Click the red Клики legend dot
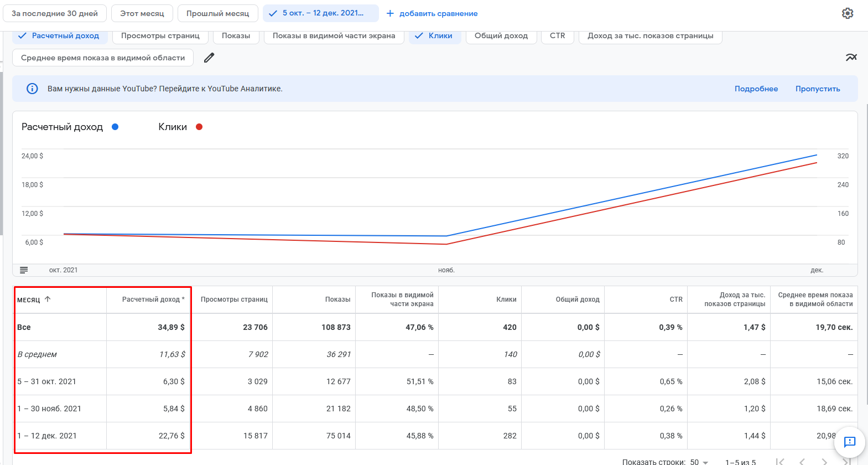This screenshot has height=465, width=868. pos(199,127)
